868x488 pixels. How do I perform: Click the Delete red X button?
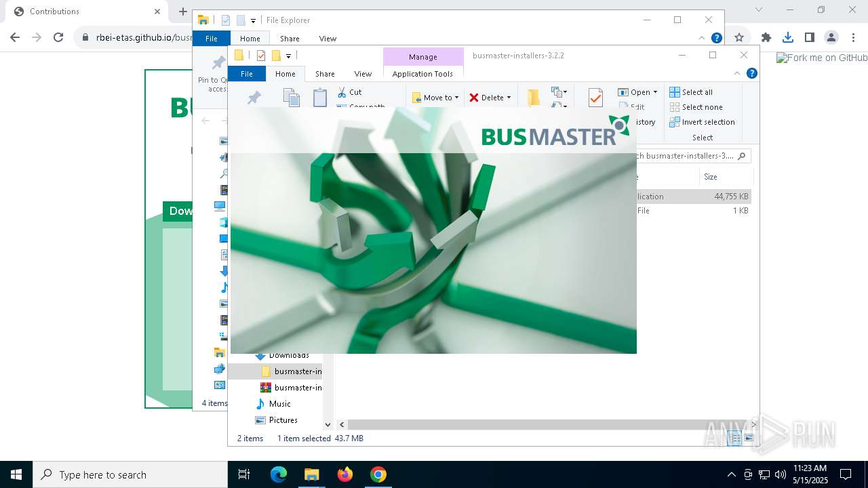click(x=474, y=98)
